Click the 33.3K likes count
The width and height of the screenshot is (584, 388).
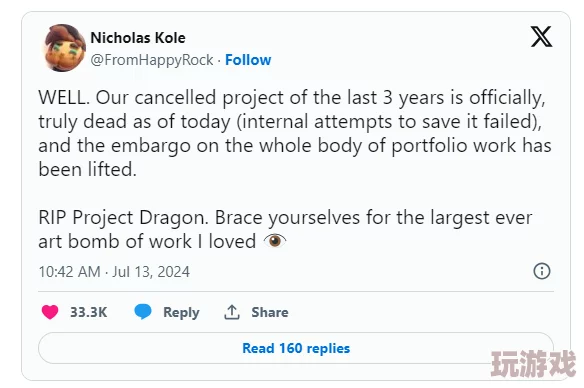(x=89, y=312)
